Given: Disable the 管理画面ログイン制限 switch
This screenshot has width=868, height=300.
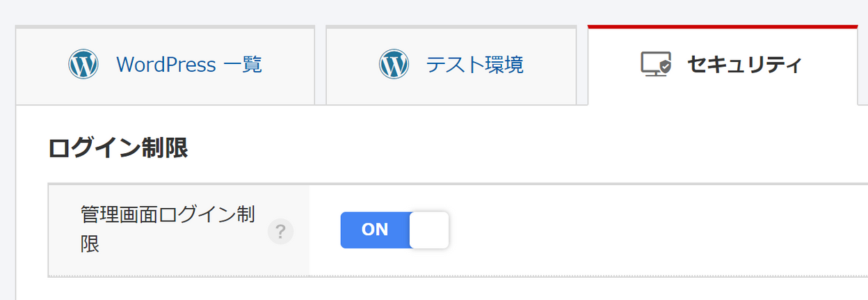Looking at the screenshot, I should 394,230.
